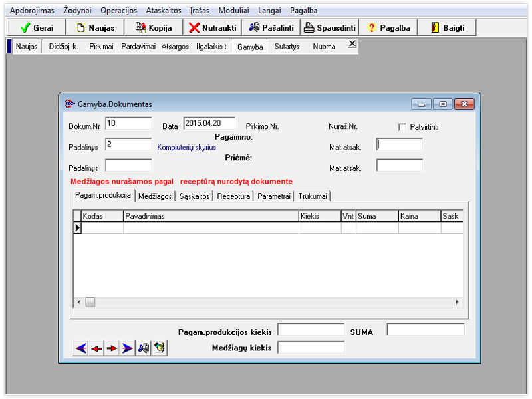Viewport: 532px width, 399px height.
Task: Click the SUMA total field
Action: tap(426, 329)
